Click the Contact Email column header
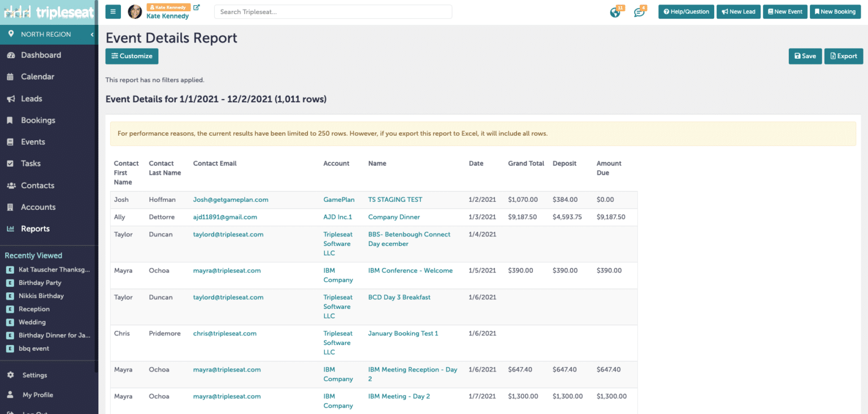This screenshot has height=414, width=868. [x=215, y=163]
